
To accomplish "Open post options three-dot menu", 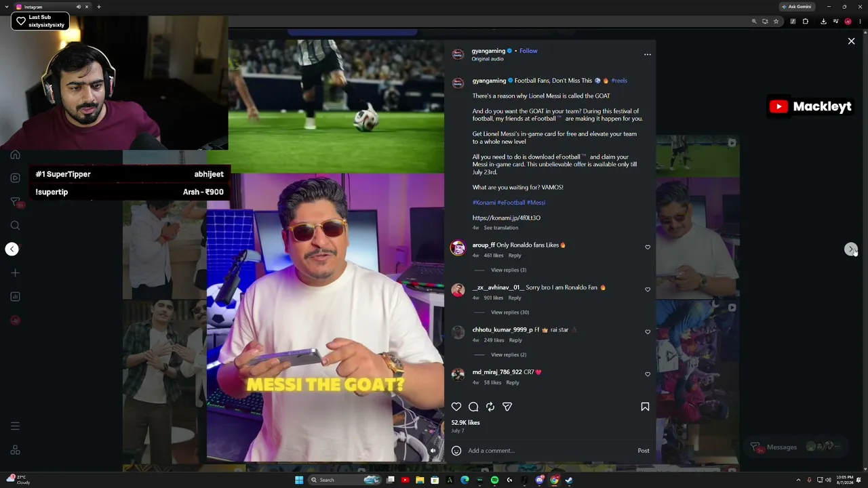I will pyautogui.click(x=648, y=54).
